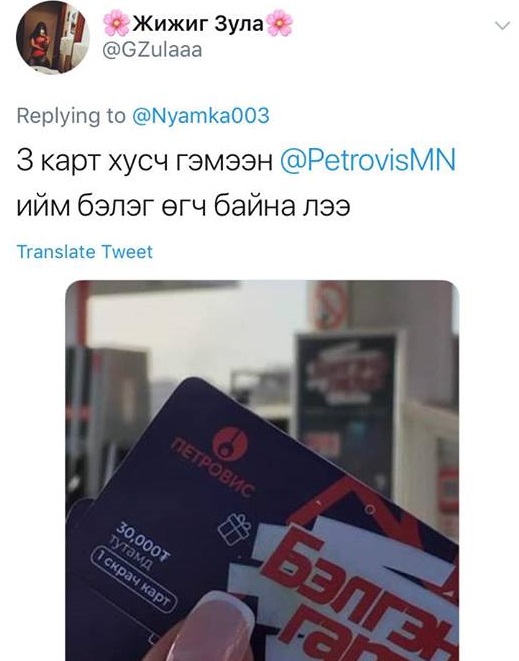This screenshot has height=661, width=519.
Task: Select the tweet text '3 карт хусч гэмээн'
Action: pyautogui.click(x=145, y=162)
